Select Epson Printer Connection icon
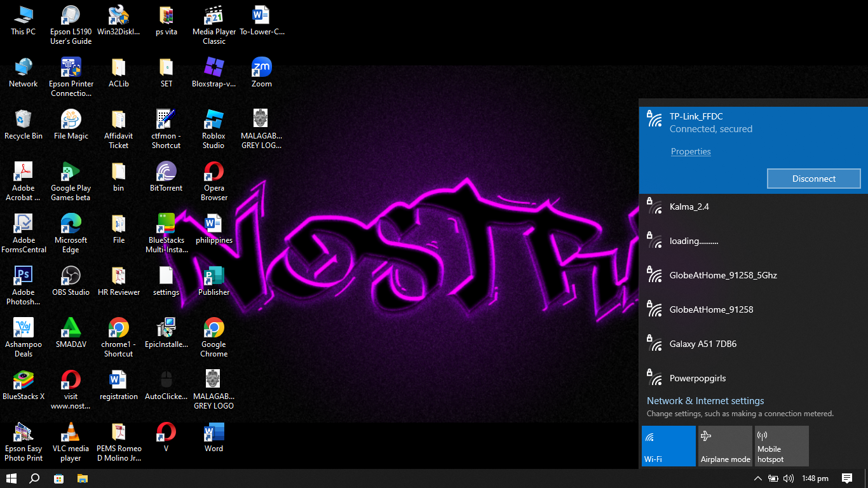This screenshot has height=488, width=868. [71, 78]
